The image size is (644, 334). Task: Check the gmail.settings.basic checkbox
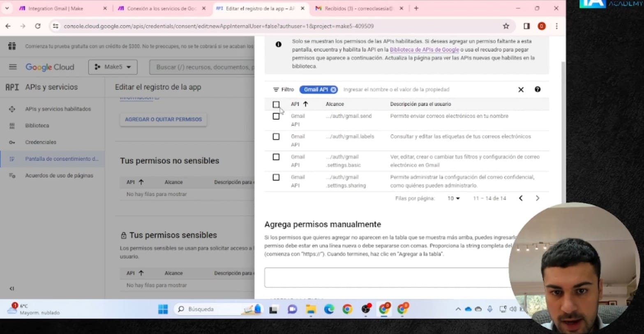coord(276,157)
